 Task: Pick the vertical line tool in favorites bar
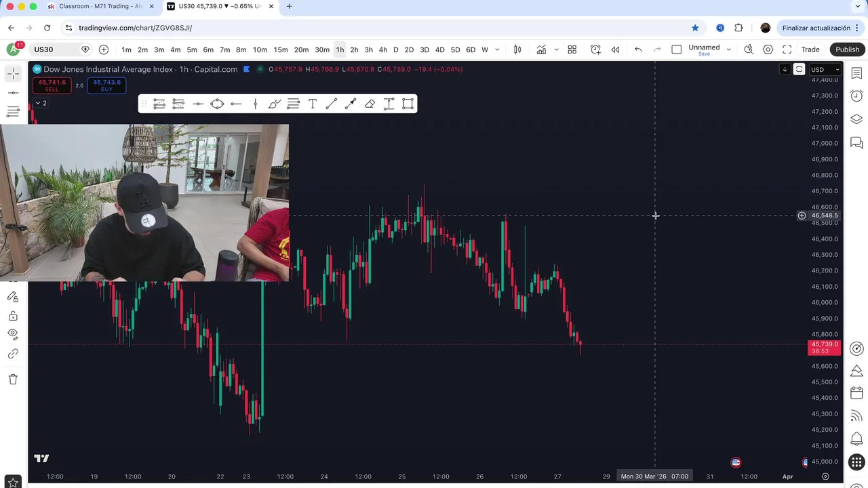pyautogui.click(x=255, y=104)
